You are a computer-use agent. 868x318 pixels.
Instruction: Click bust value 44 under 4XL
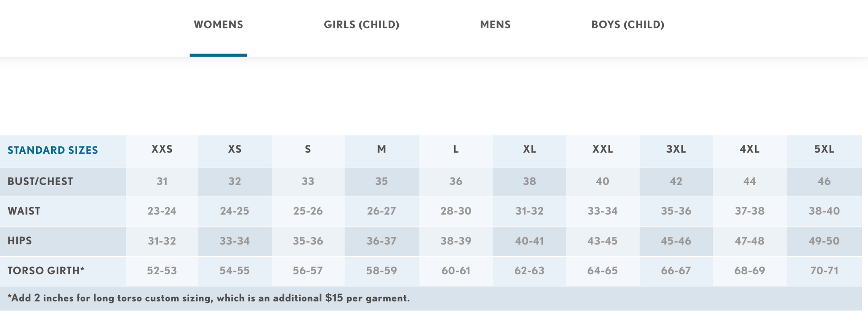749,182
